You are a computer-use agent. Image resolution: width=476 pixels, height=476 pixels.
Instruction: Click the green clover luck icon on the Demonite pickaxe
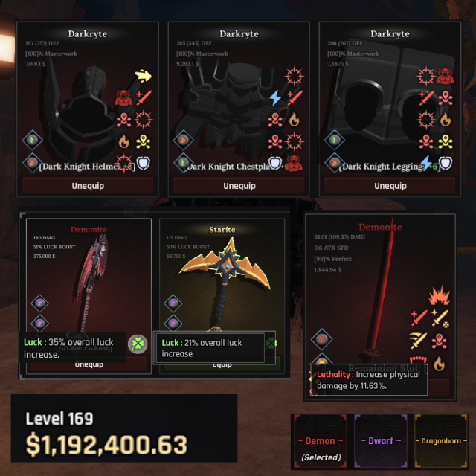[x=138, y=344]
